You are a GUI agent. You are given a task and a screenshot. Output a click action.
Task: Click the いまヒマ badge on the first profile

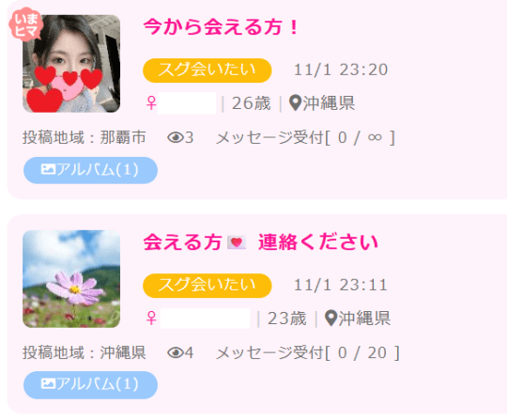coord(26,24)
